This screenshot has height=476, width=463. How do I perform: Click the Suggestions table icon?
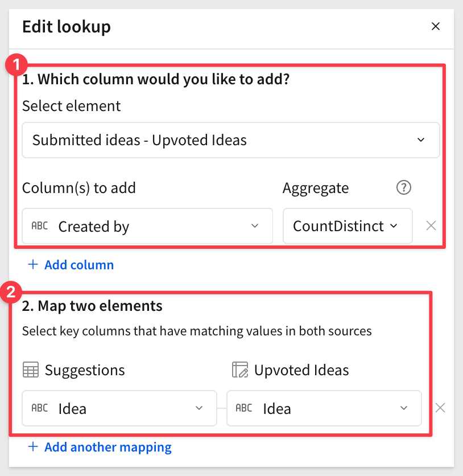(31, 370)
